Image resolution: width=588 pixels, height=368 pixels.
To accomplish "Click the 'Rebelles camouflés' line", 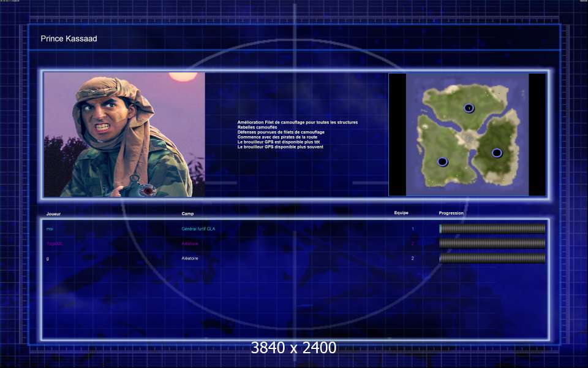I will click(x=257, y=128).
